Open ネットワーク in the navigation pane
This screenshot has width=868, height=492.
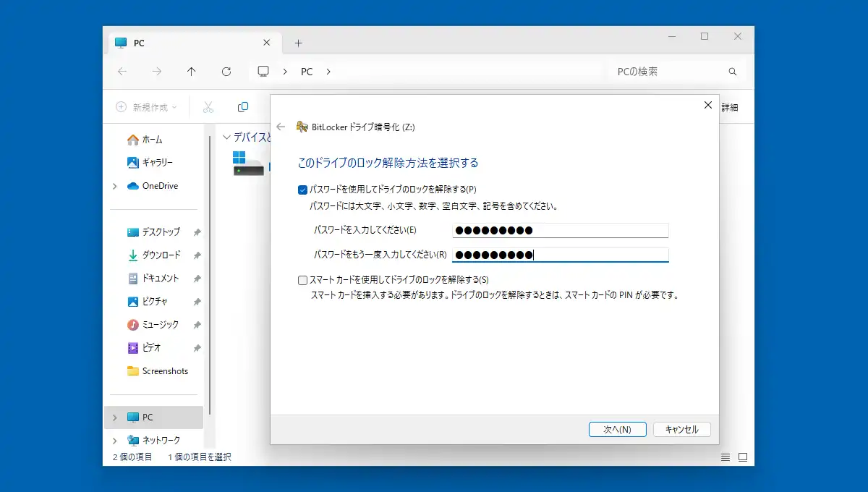click(154, 440)
